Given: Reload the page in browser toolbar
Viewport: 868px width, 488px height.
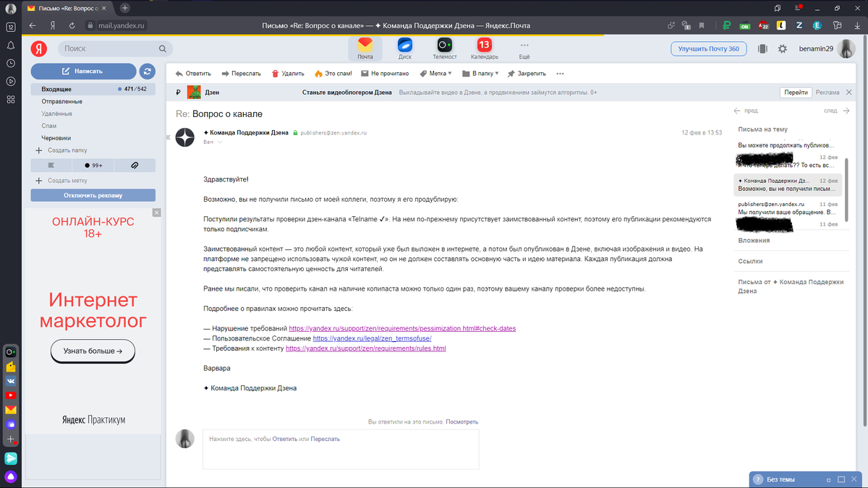Looking at the screenshot, I should click(72, 25).
